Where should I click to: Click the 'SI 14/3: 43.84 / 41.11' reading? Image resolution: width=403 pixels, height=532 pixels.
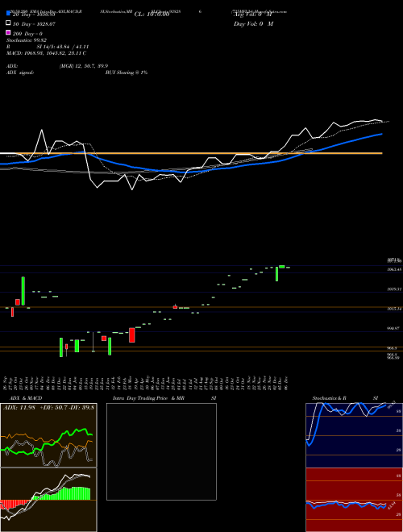pos(63,47)
